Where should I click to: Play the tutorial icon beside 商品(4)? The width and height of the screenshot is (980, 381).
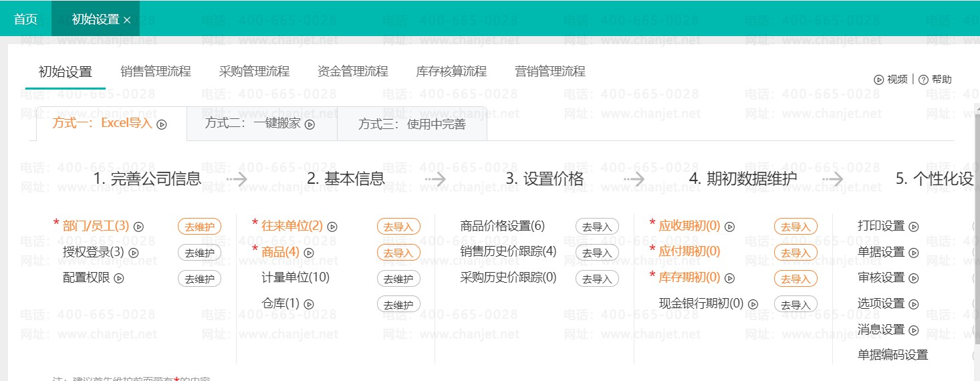point(309,253)
